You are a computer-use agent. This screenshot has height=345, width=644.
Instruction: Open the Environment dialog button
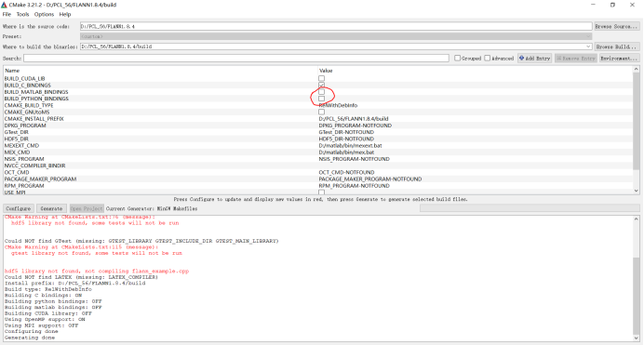[619, 59]
